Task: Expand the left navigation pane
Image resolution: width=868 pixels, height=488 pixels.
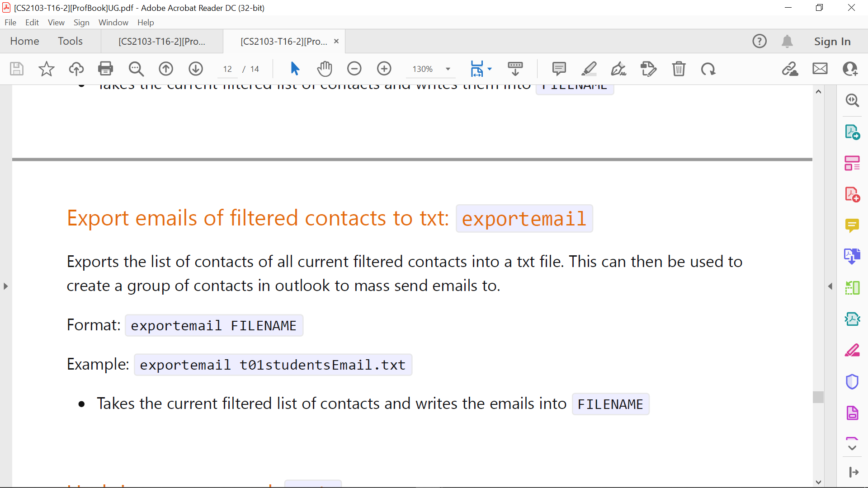Action: coord(5,286)
